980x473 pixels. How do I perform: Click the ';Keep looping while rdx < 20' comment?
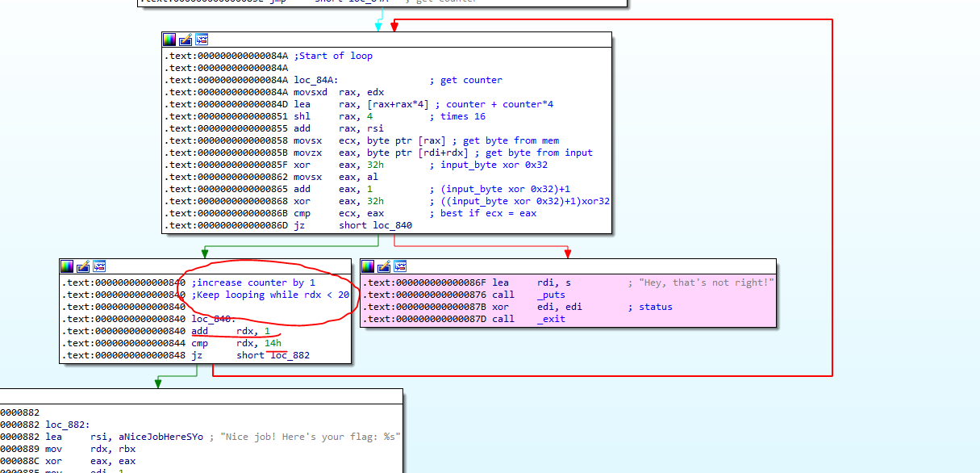(x=270, y=295)
